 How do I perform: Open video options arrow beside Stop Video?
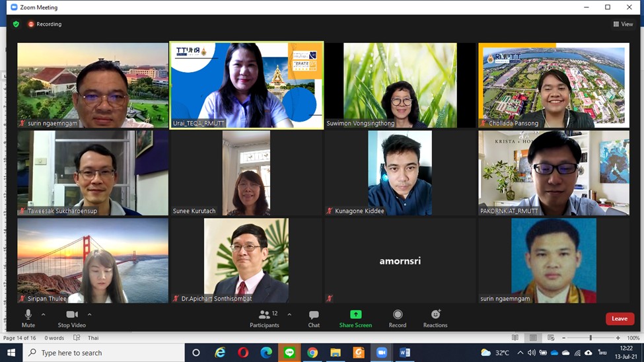tap(90, 314)
